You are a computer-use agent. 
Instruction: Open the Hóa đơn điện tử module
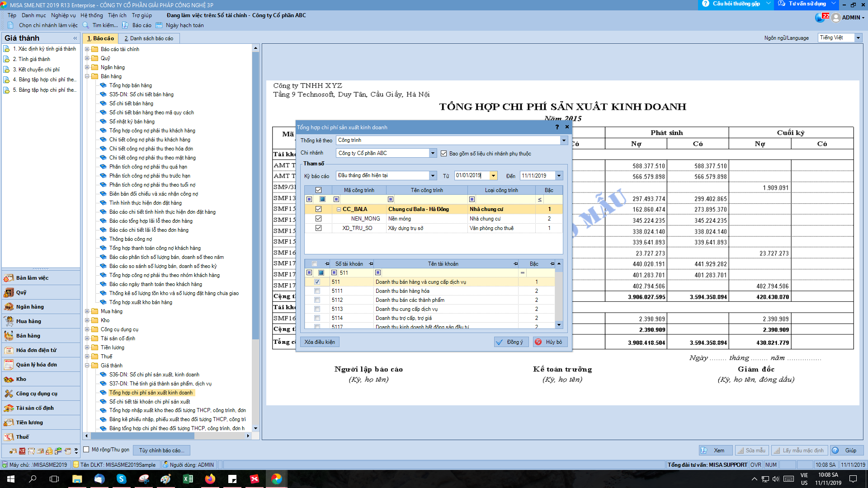click(x=41, y=350)
